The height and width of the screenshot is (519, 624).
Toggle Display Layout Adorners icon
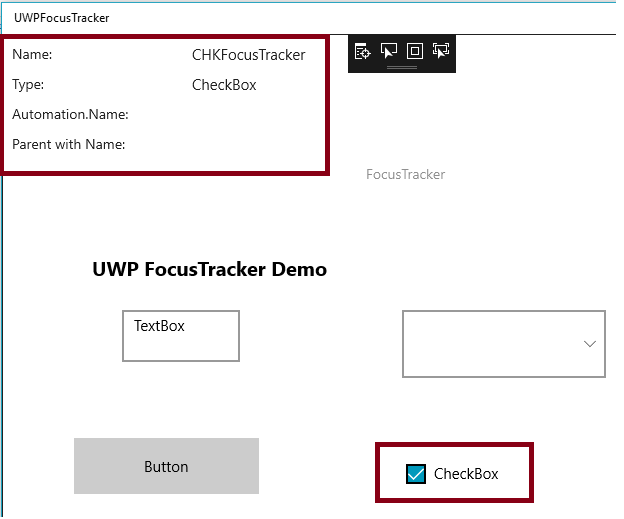coord(415,51)
